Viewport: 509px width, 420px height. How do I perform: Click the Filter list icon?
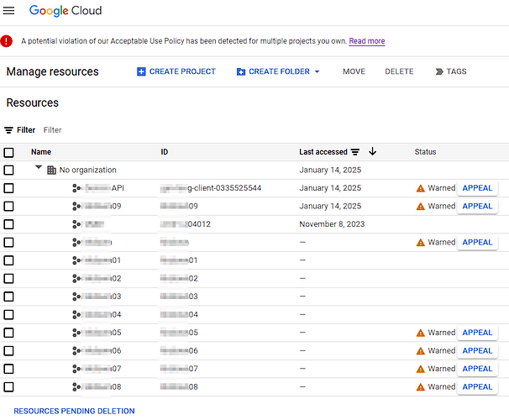(x=8, y=130)
